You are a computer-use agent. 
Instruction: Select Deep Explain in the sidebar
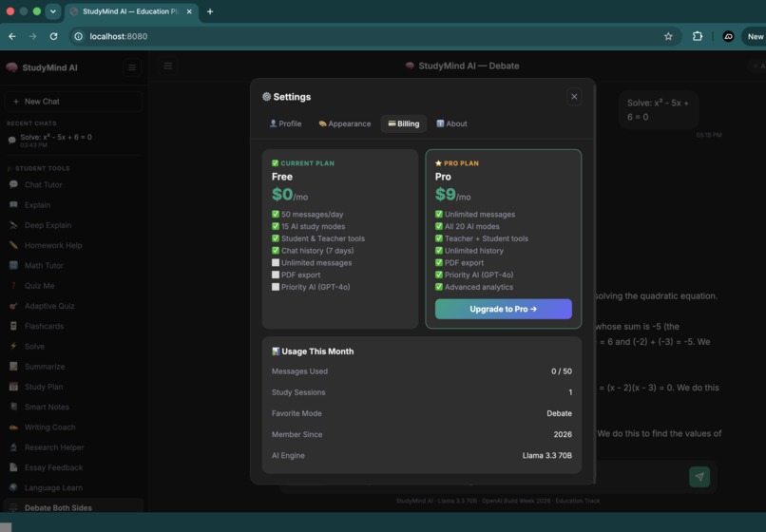coord(73,225)
